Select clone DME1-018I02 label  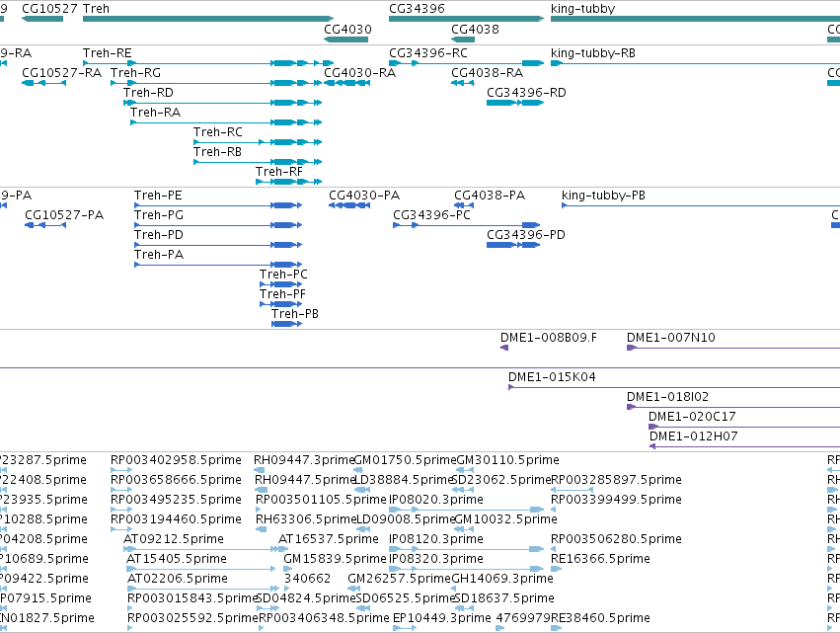pyautogui.click(x=667, y=397)
